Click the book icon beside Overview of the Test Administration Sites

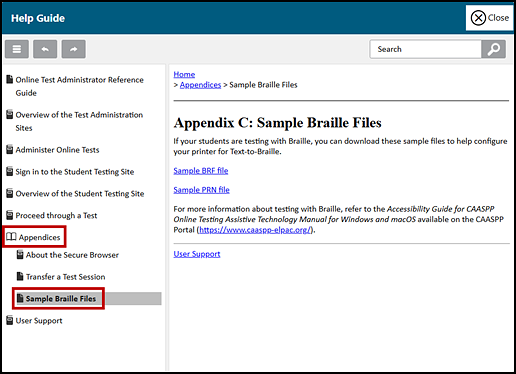click(10, 114)
